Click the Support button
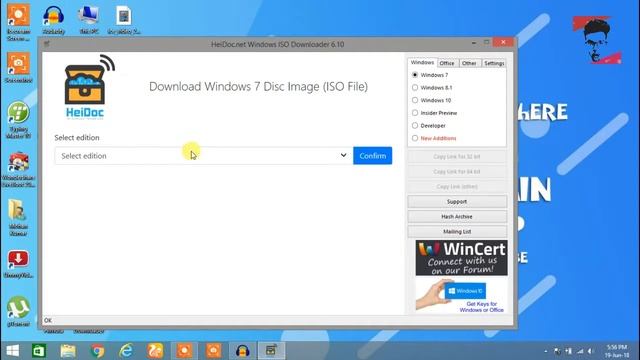The width and height of the screenshot is (640, 360). (x=457, y=202)
